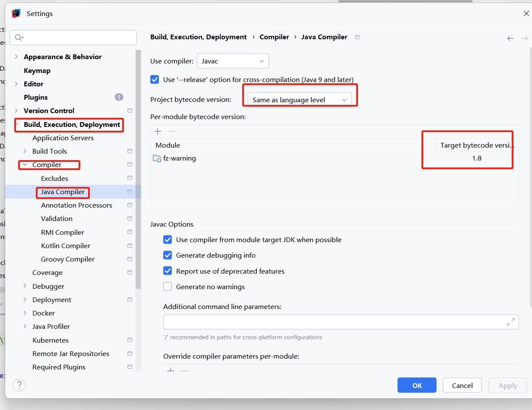This screenshot has height=410, width=532.
Task: Toggle '--release' option for cross-compilation checkbox
Action: pos(155,79)
